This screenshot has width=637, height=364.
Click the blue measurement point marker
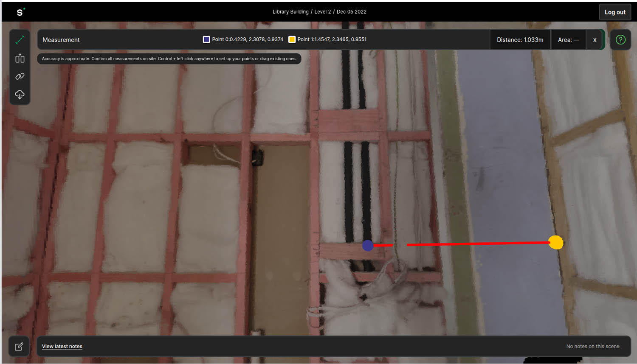[x=368, y=245]
